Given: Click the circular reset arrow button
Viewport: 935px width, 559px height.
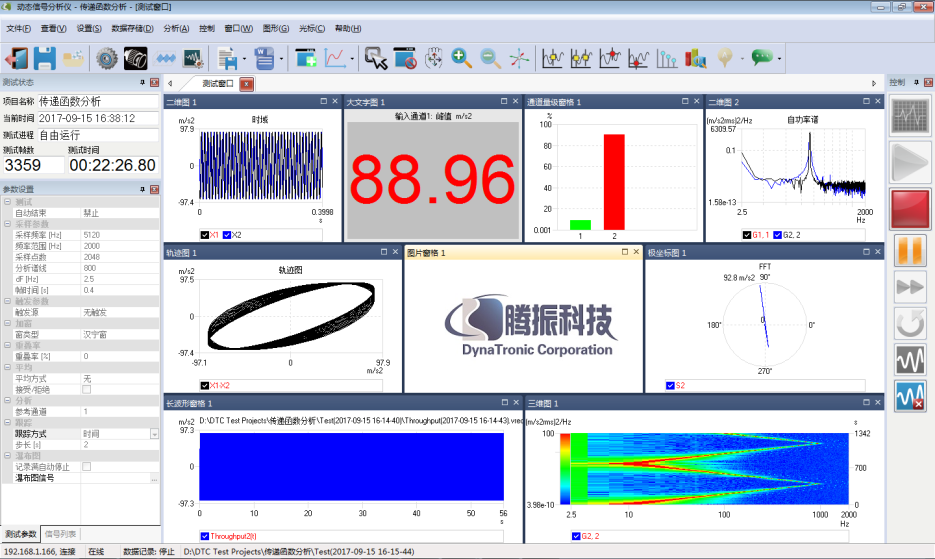Looking at the screenshot, I should [910, 324].
